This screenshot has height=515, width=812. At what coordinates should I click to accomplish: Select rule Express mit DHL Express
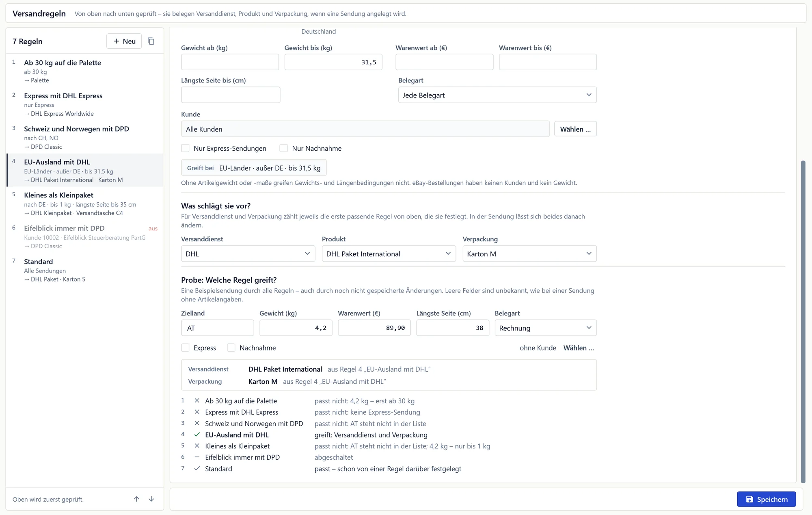tap(85, 104)
